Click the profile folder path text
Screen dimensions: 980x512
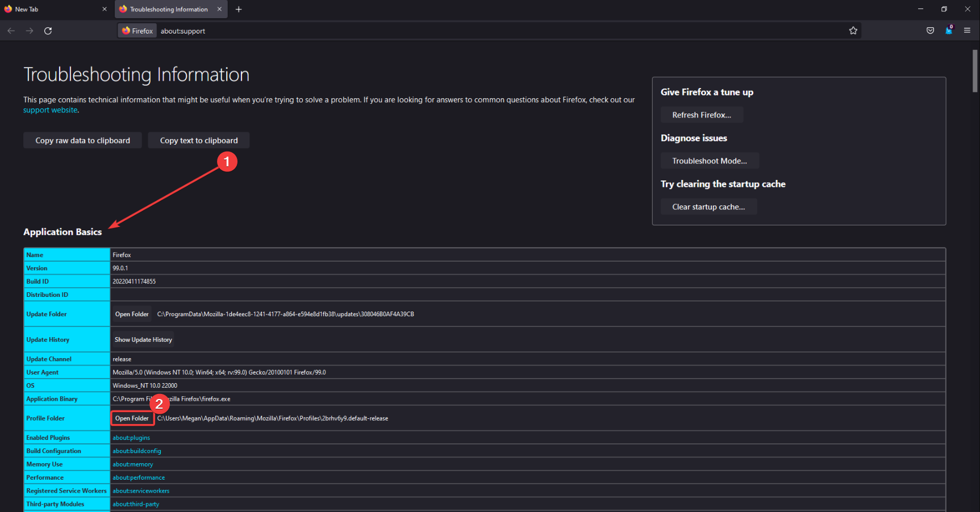273,418
